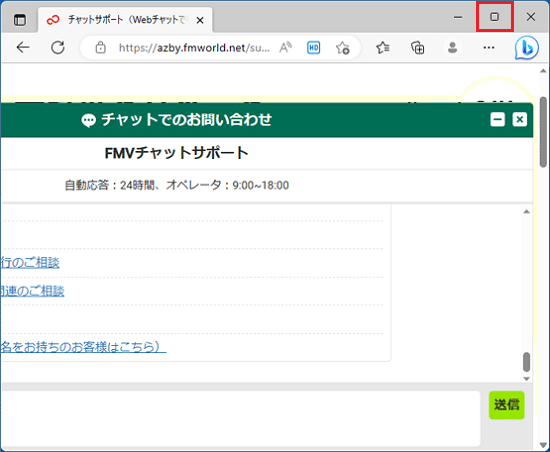
Task: Toggle the HD video enhancement icon
Action: [313, 47]
